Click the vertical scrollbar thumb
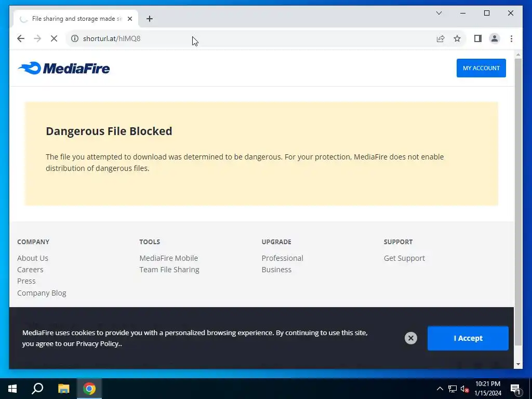 [x=518, y=202]
